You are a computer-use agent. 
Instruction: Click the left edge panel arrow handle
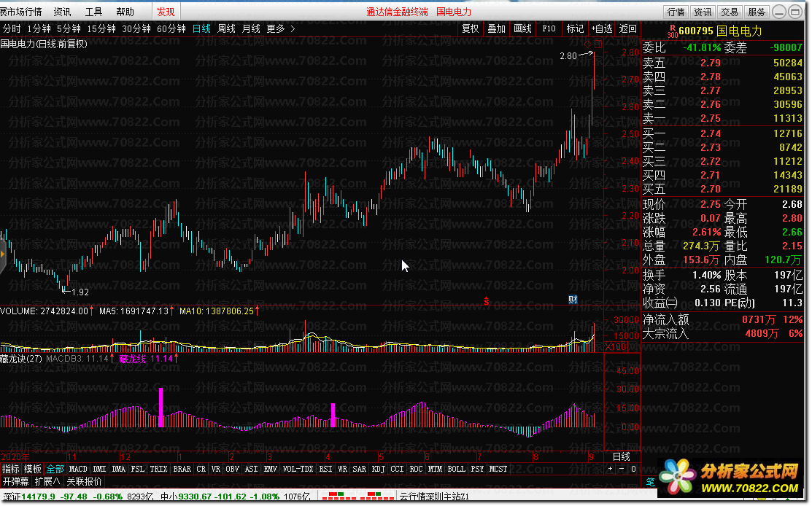(2, 254)
